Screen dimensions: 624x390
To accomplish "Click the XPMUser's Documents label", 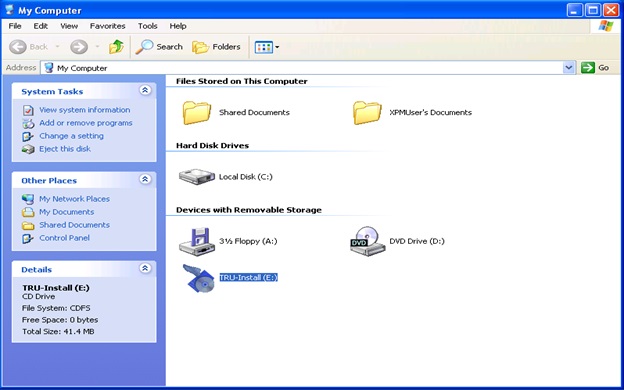I will click(431, 113).
